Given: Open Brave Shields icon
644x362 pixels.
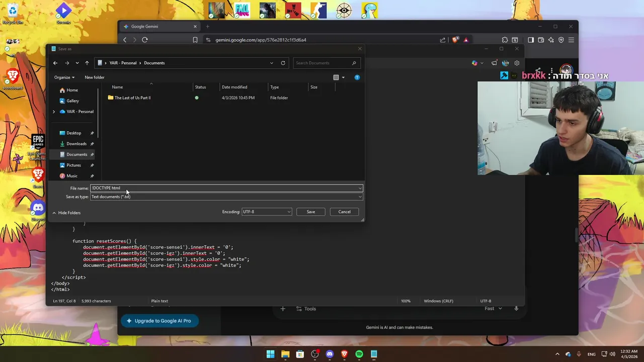Looking at the screenshot, I should 455,40.
